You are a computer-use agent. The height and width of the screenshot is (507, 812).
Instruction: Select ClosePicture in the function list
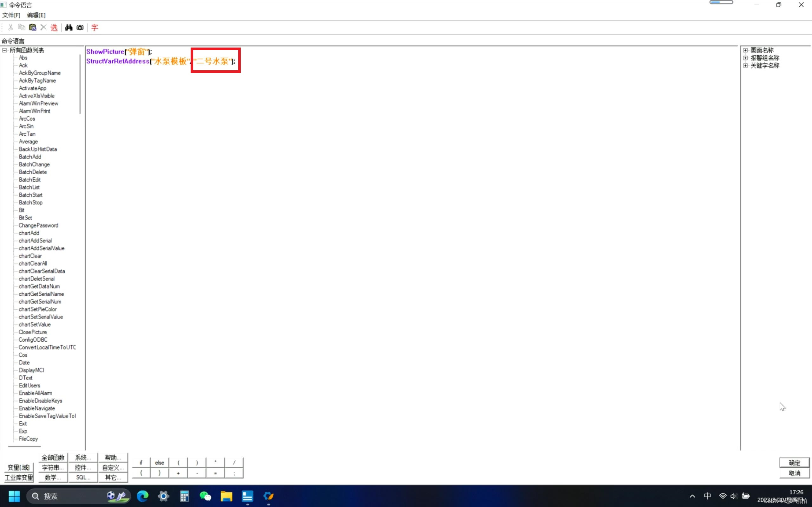click(33, 332)
